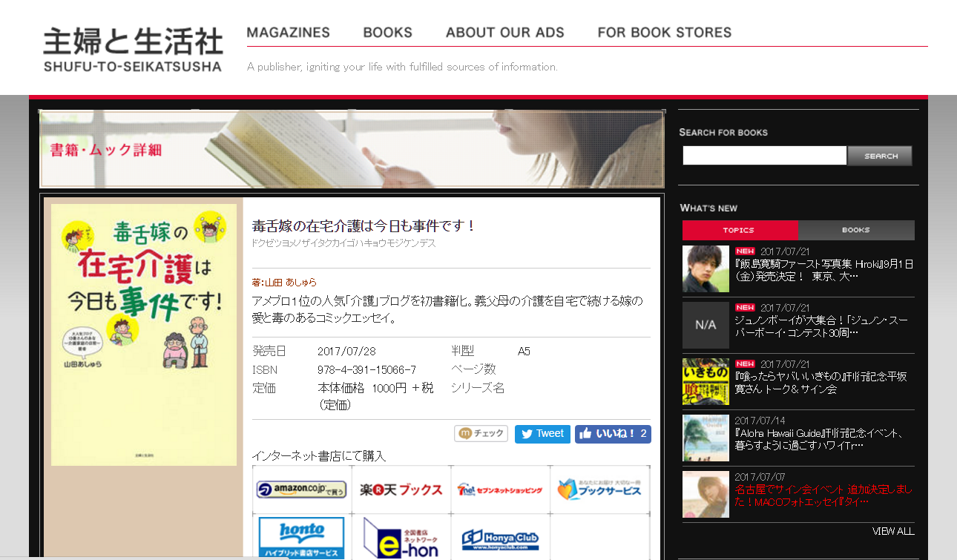Buy from amazon.co.jp store logo
Image resolution: width=957 pixels, height=560 pixels.
(x=302, y=490)
